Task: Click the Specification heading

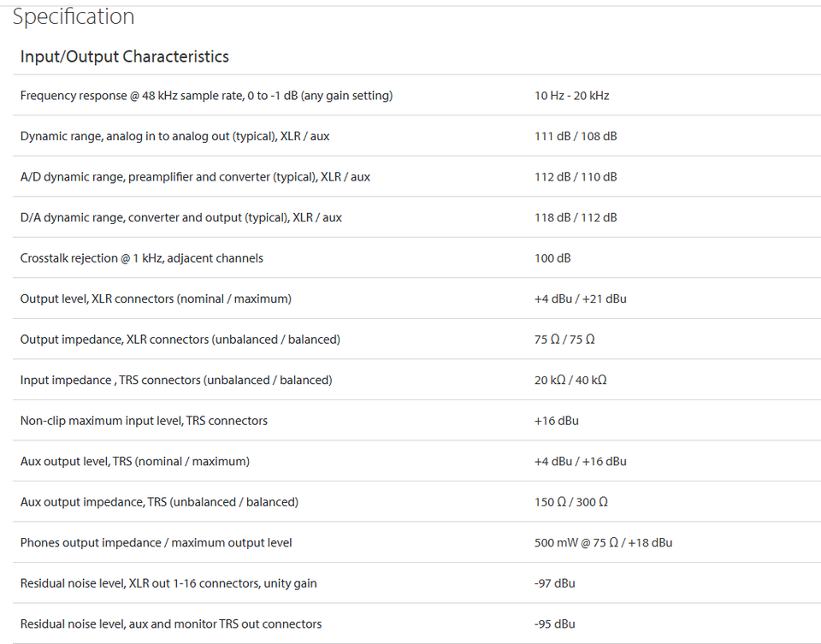Action: click(74, 17)
